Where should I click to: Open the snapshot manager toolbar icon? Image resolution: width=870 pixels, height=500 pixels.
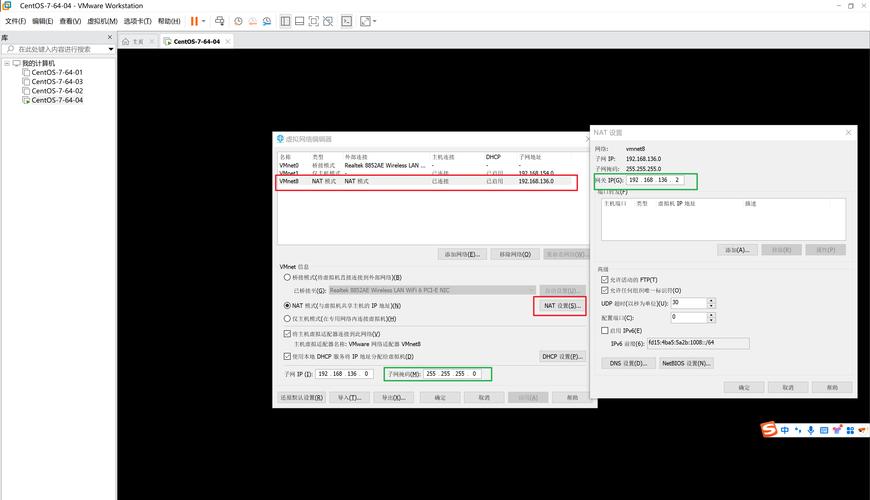266,21
